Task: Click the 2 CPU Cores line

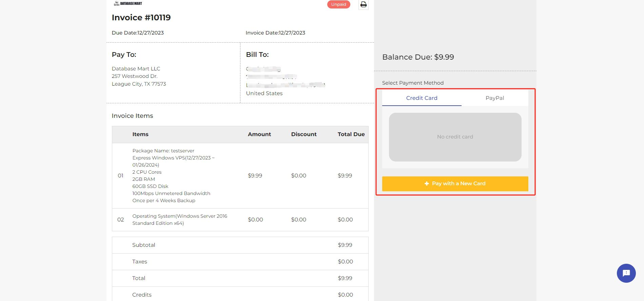Action: 147,172
